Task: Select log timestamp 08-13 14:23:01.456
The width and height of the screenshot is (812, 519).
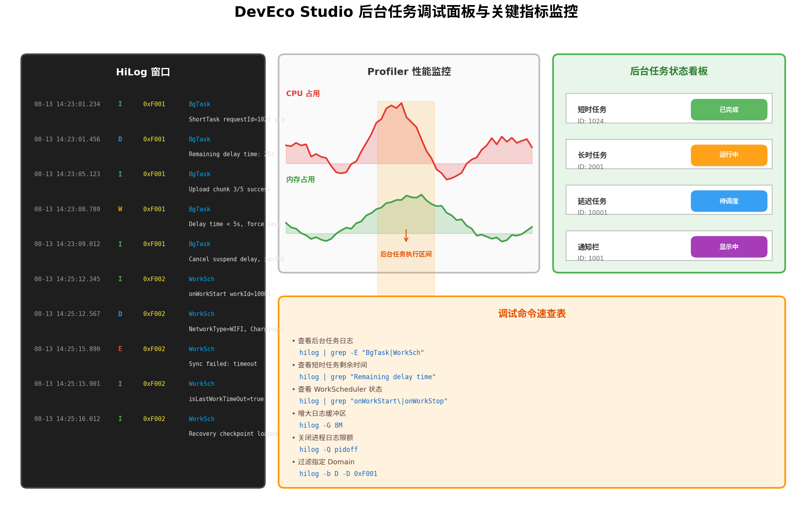Action: click(x=67, y=139)
